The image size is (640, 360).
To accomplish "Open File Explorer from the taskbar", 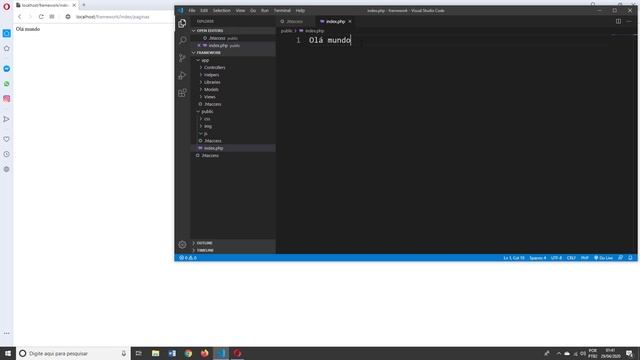I will pos(156,353).
